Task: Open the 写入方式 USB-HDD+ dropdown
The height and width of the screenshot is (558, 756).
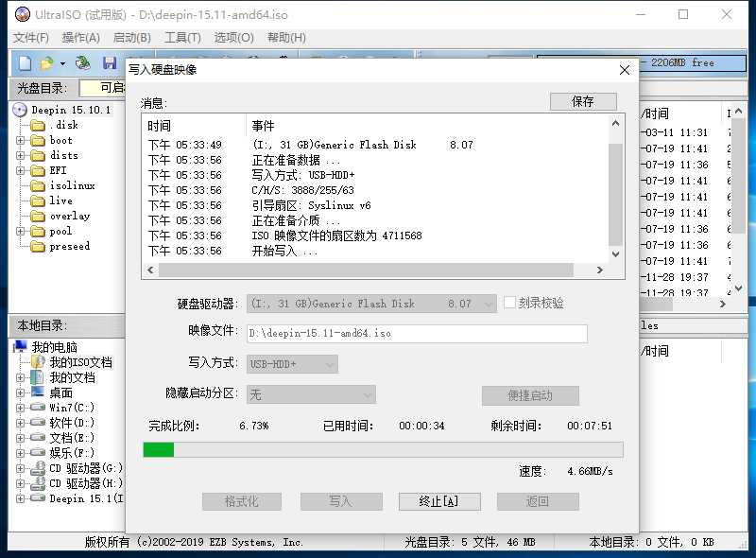Action: (292, 364)
